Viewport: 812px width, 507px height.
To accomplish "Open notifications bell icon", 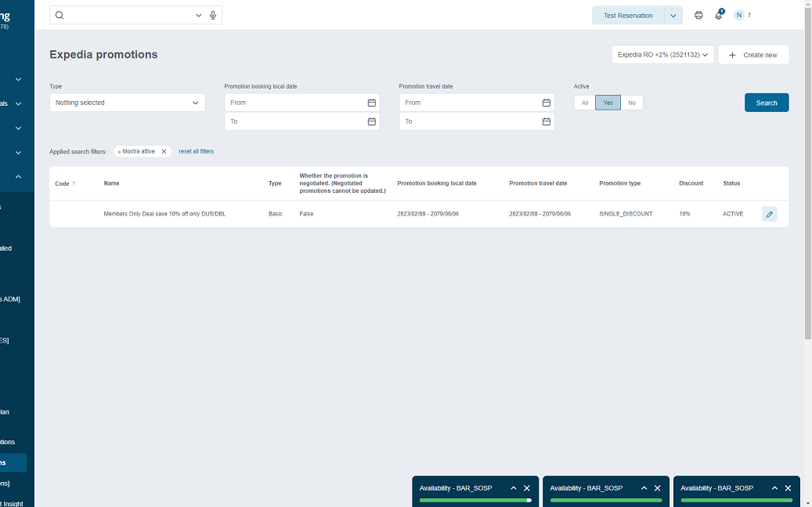I will [719, 15].
